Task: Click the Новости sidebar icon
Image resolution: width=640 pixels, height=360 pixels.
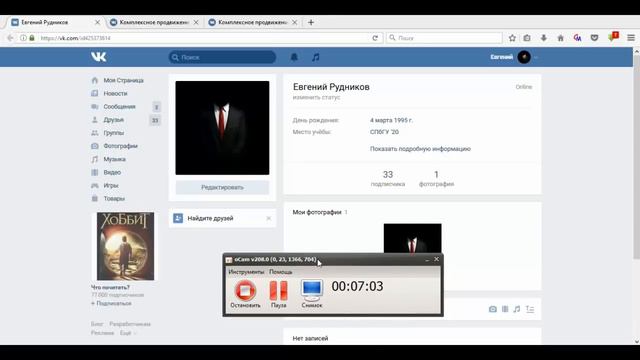Action: (95, 93)
